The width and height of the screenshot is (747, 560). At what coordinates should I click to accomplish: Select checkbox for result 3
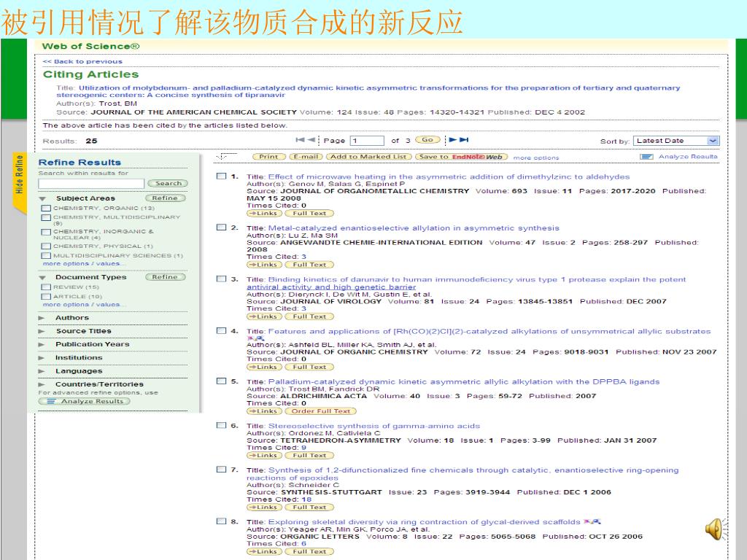point(222,279)
